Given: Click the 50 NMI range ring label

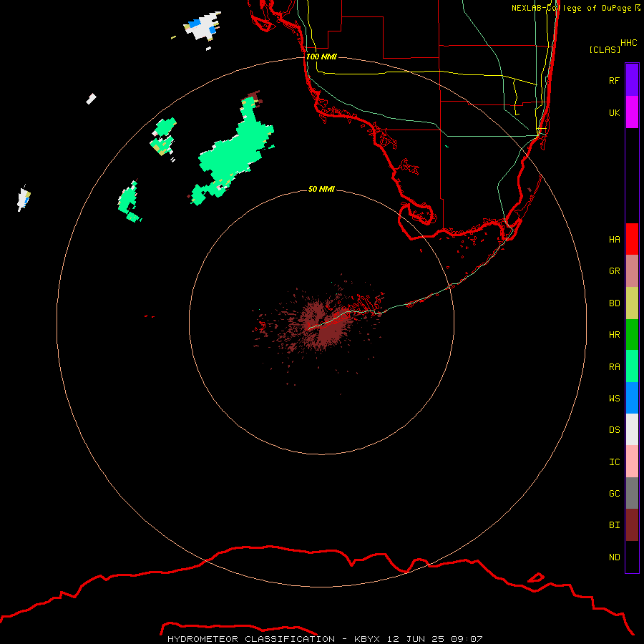Looking at the screenshot, I should coord(321,189).
